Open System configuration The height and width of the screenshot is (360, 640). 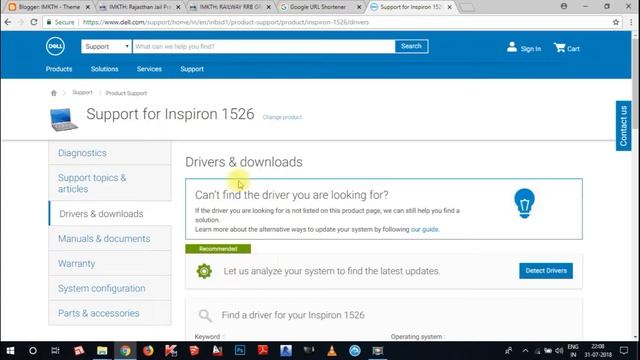[110, 288]
